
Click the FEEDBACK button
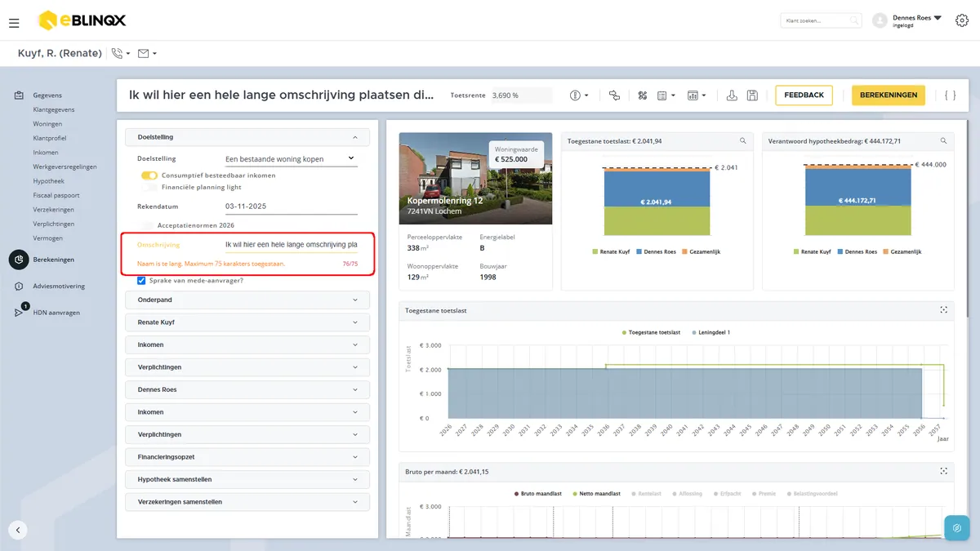pos(804,96)
